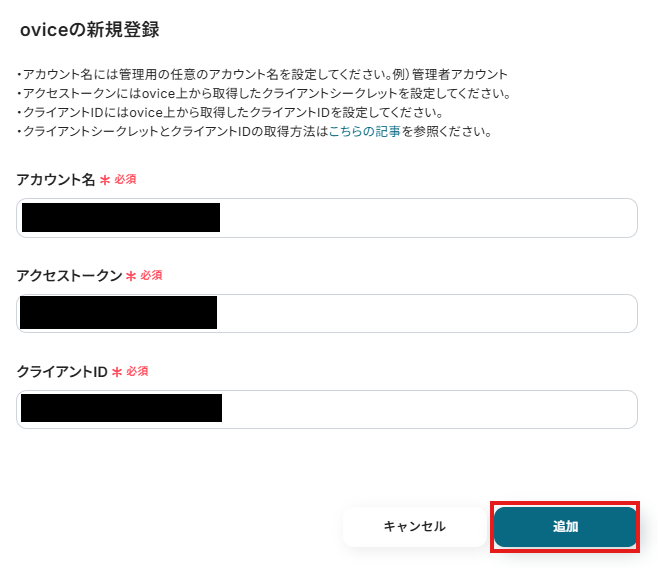Image resolution: width=658 pixels, height=568 pixels.
Task: Focus the クライアントID input field
Action: [327, 409]
